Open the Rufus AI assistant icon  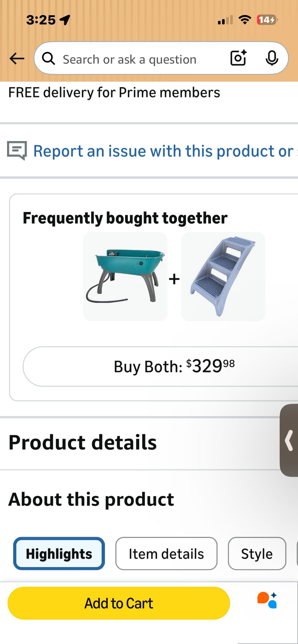[267, 600]
